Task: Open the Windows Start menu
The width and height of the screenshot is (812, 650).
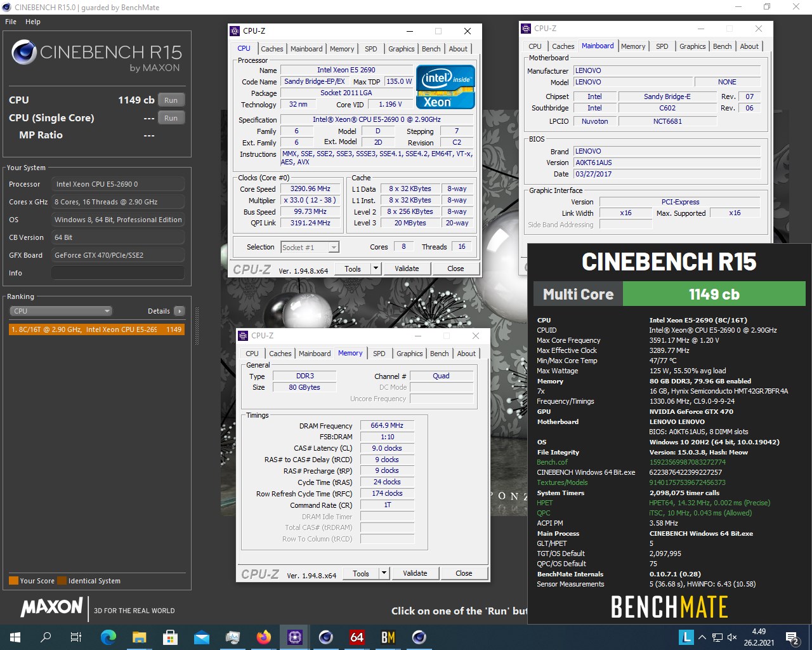Action: pyautogui.click(x=15, y=637)
